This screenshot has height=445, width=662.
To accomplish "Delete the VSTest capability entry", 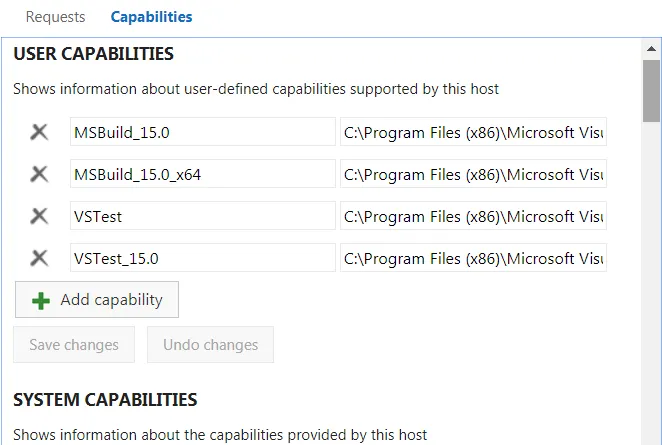I will (x=39, y=216).
